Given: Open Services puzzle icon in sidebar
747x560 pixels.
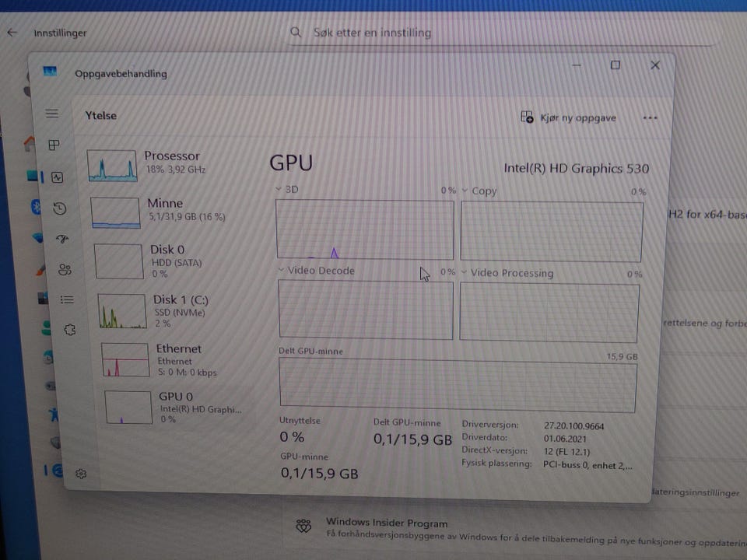Looking at the screenshot, I should click(x=70, y=330).
